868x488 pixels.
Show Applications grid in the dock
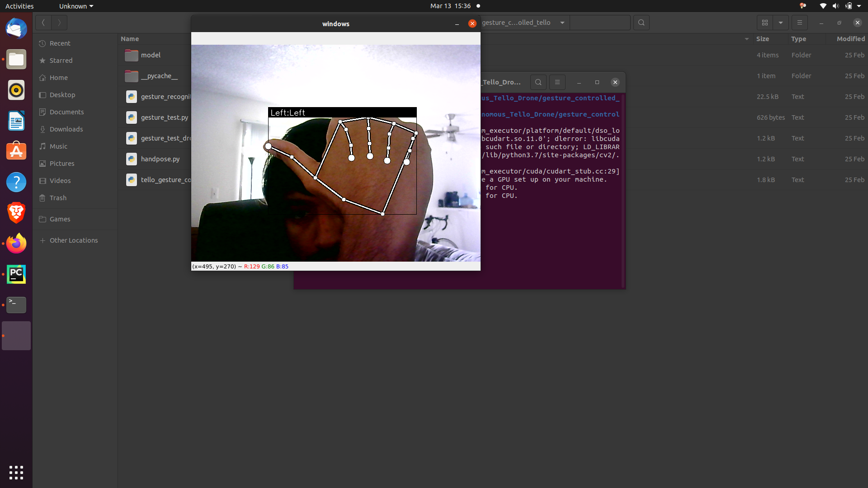pos(16,473)
